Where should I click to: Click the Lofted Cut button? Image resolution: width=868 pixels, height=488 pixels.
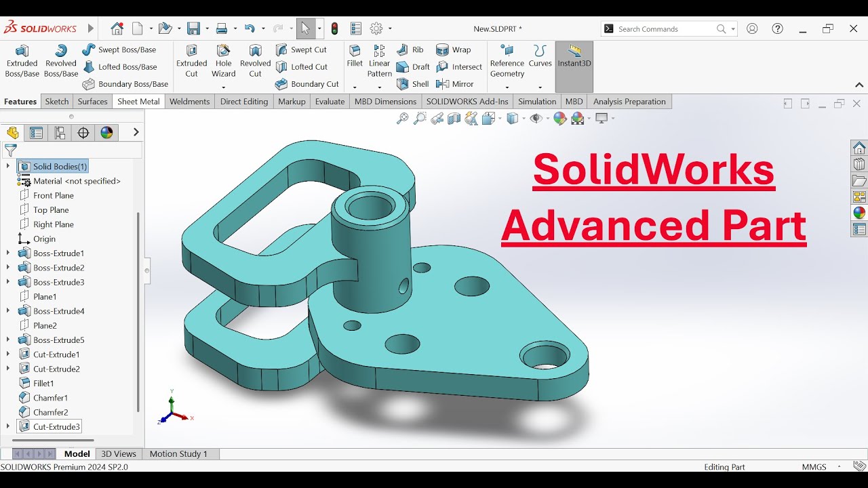pyautogui.click(x=302, y=67)
